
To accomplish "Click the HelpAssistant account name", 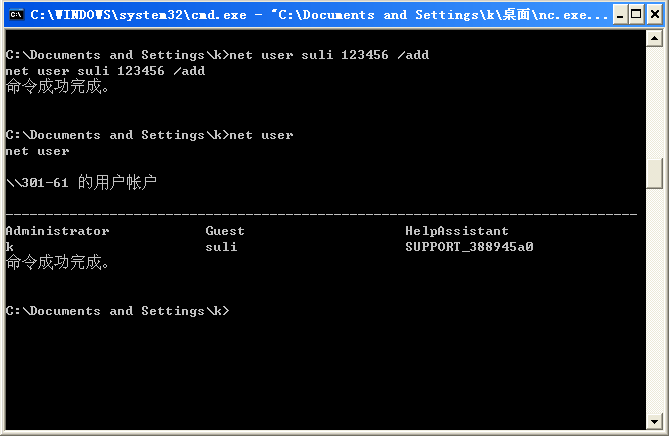I will tap(457, 231).
